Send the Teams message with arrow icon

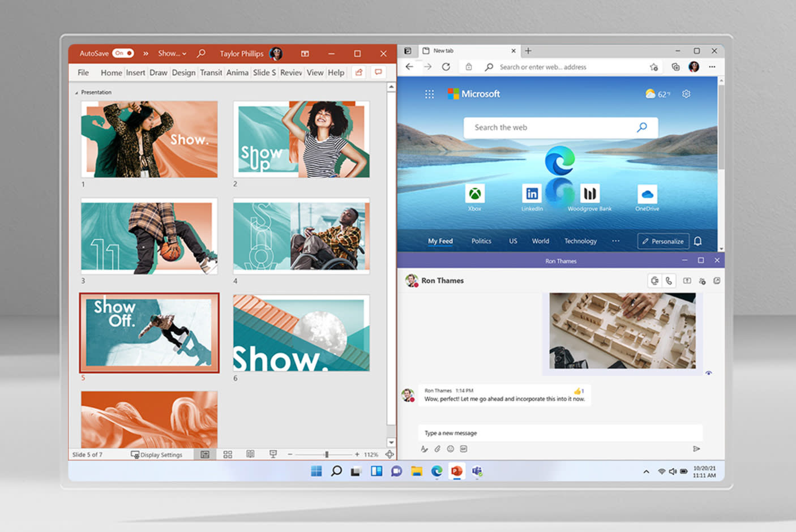(696, 449)
